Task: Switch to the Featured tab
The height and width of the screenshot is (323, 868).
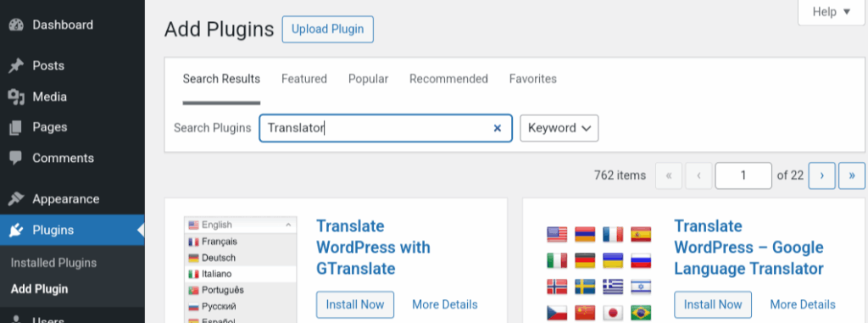Action: click(304, 79)
